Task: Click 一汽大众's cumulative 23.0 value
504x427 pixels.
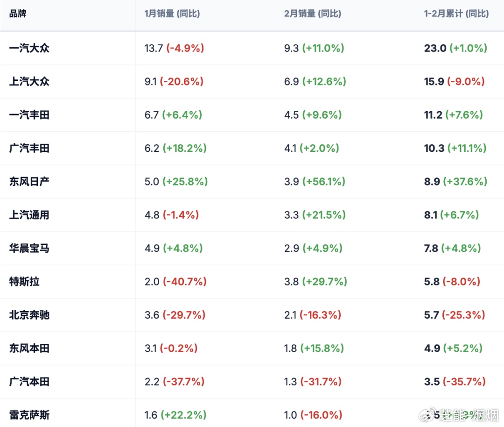Action: pos(435,48)
